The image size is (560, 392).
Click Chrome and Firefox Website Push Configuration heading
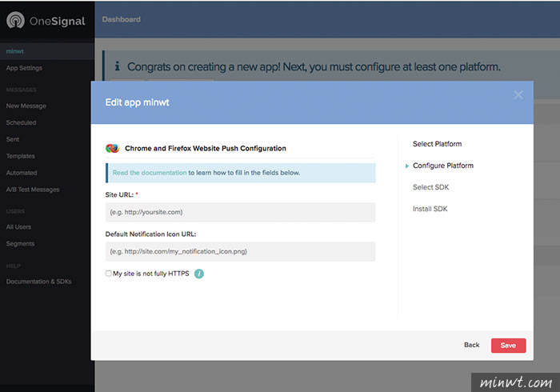click(x=206, y=149)
